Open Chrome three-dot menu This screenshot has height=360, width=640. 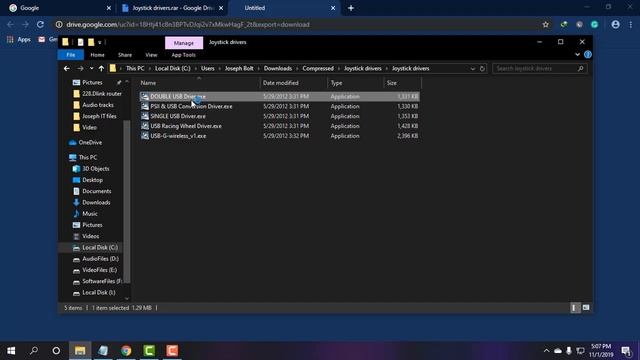(x=631, y=24)
